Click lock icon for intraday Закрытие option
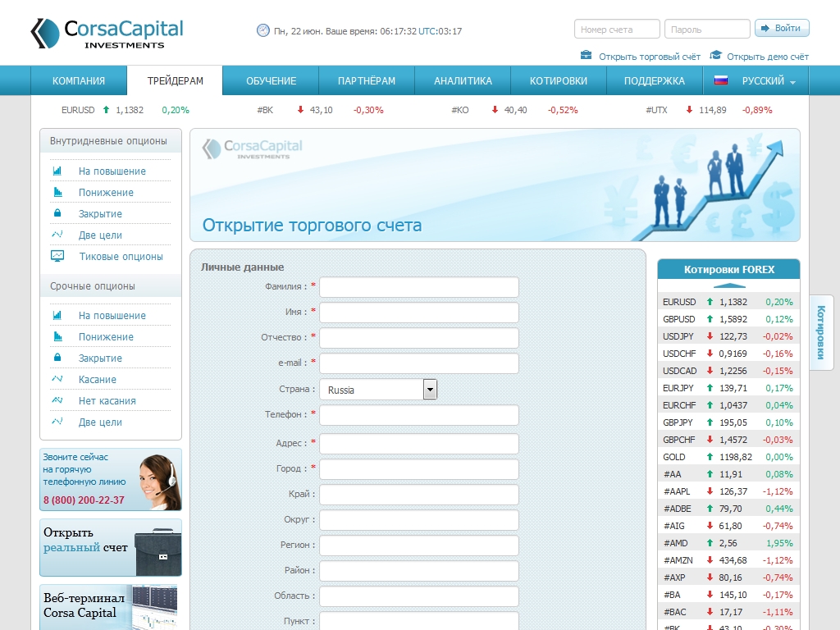This screenshot has height=630, width=840. (57, 213)
